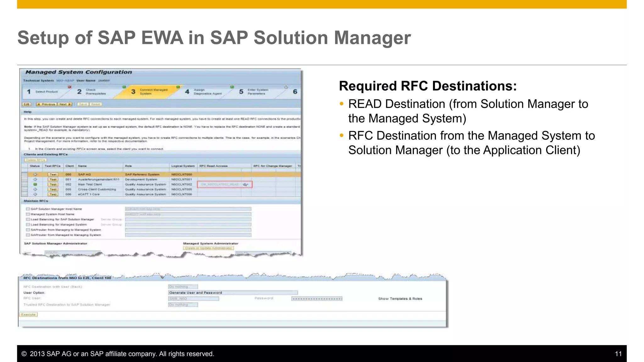The height and width of the screenshot is (362, 644).
Task: Open RFC Destination with User (Back) dropdown
Action: (183, 287)
